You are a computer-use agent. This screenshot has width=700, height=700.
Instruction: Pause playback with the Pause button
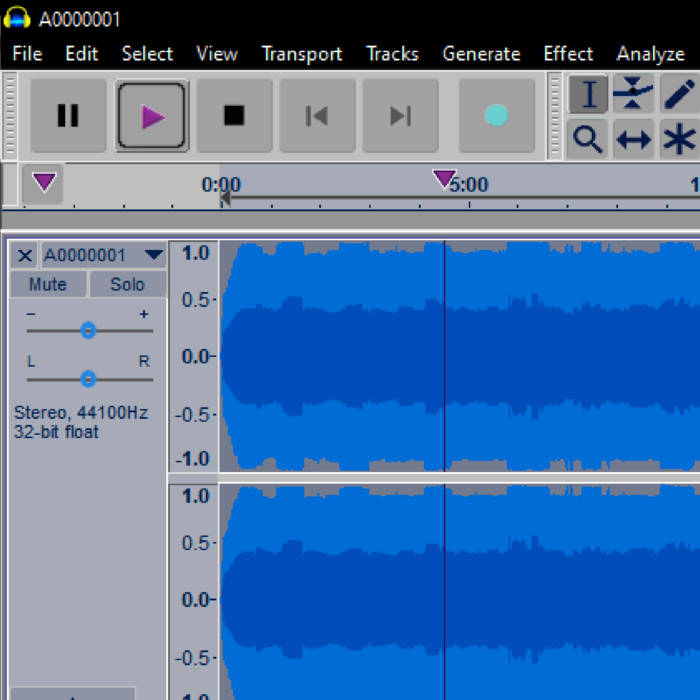[x=68, y=116]
